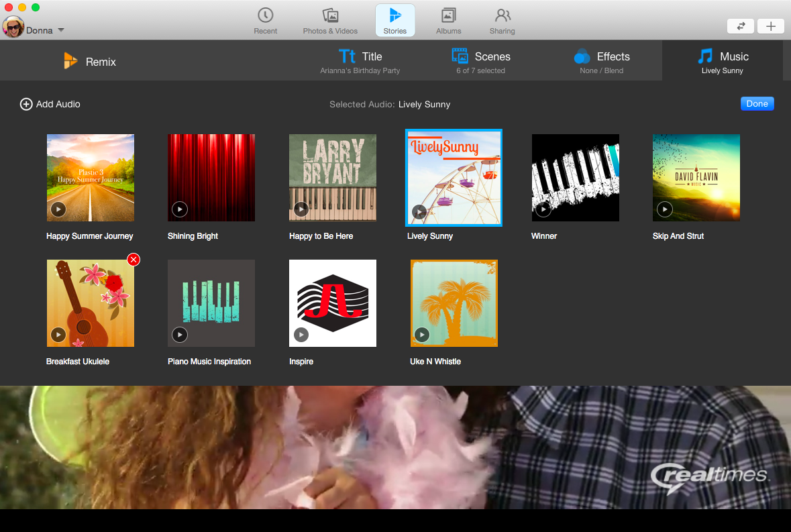The height and width of the screenshot is (532, 791).
Task: Play the Winner track preview
Action: point(543,209)
